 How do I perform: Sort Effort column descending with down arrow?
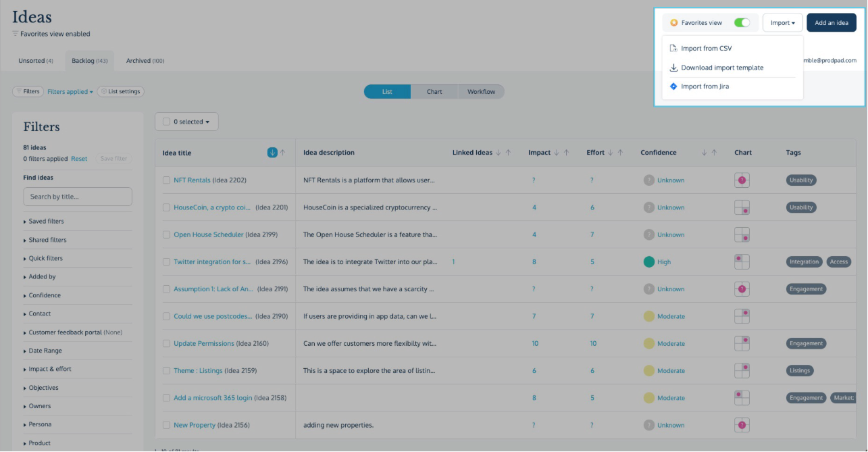(611, 153)
